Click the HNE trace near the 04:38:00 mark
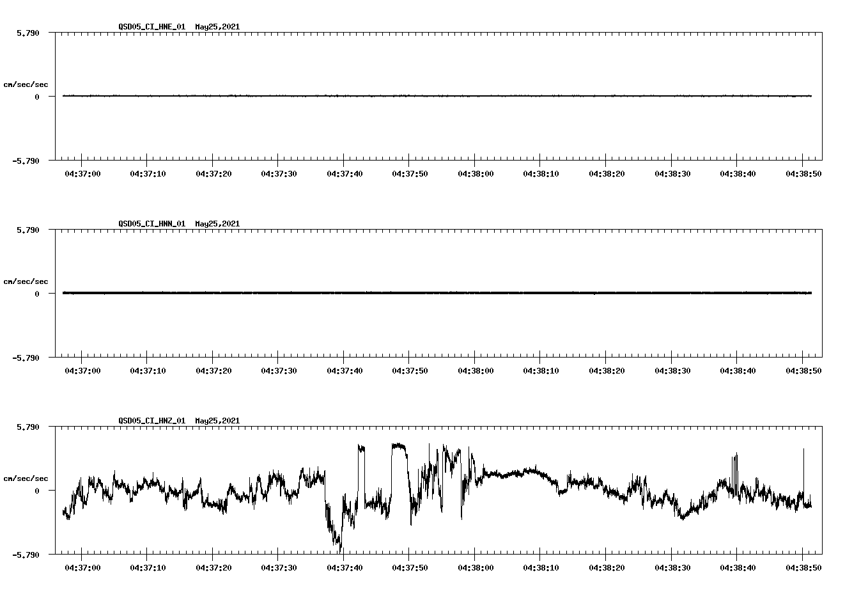The height and width of the screenshot is (591, 868). pos(474,96)
